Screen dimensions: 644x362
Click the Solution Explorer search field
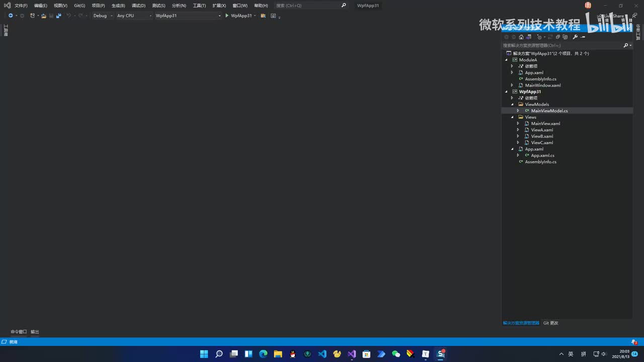(567, 45)
